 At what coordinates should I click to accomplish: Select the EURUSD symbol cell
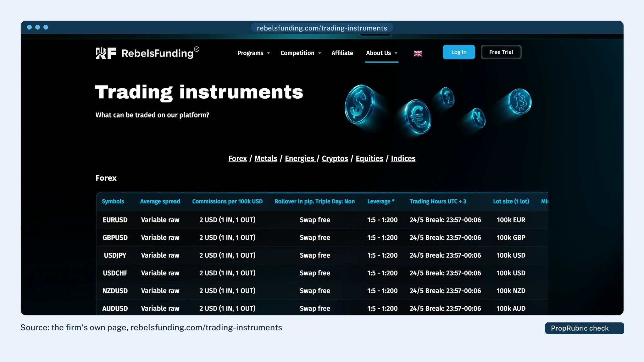pos(115,220)
